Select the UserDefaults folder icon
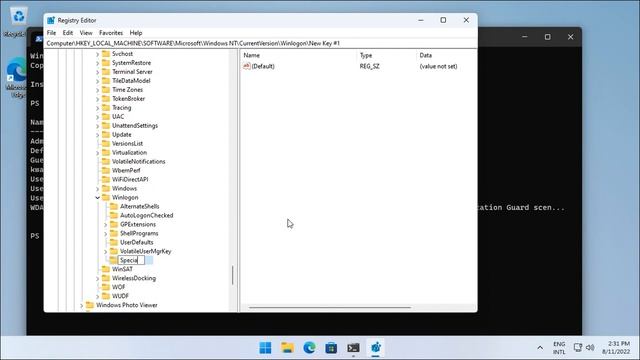 [x=114, y=242]
